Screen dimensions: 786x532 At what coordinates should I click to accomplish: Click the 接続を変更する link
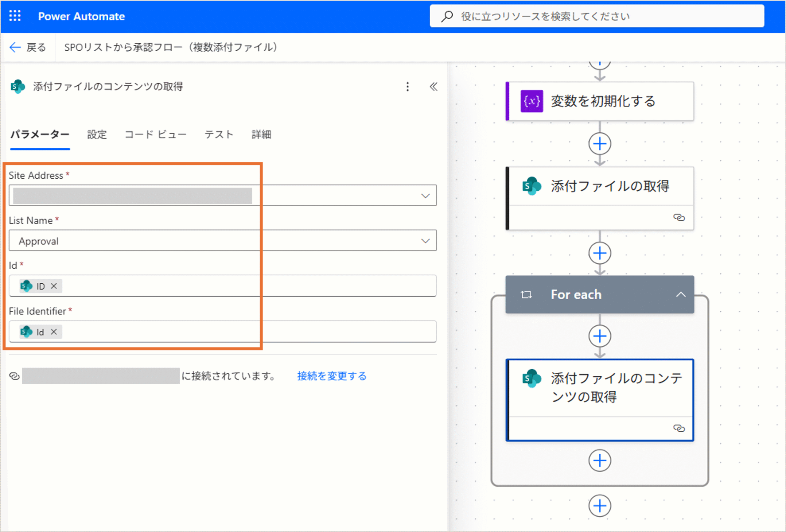(x=332, y=376)
